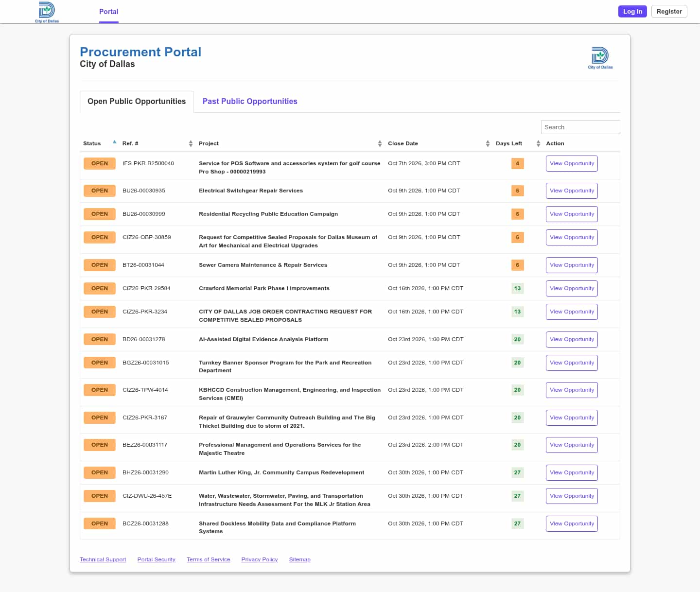Sort table by Status column arrow
This screenshot has height=592, width=700.
(x=115, y=142)
